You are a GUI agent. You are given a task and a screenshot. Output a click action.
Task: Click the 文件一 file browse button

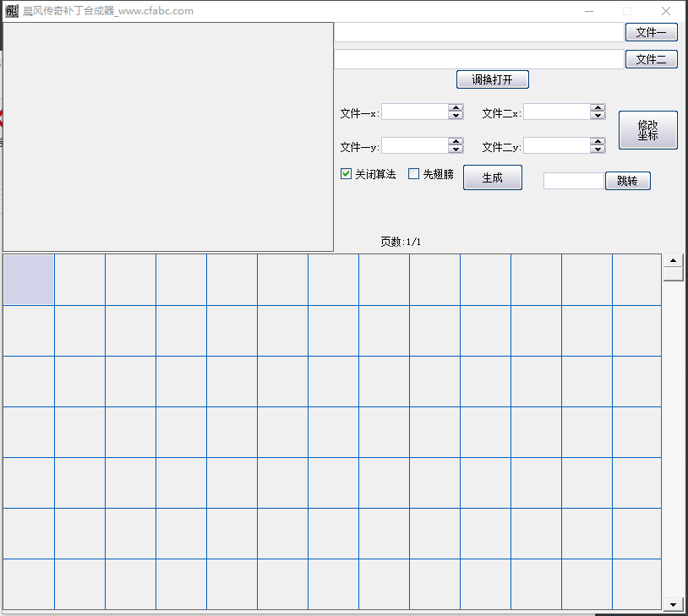[651, 32]
